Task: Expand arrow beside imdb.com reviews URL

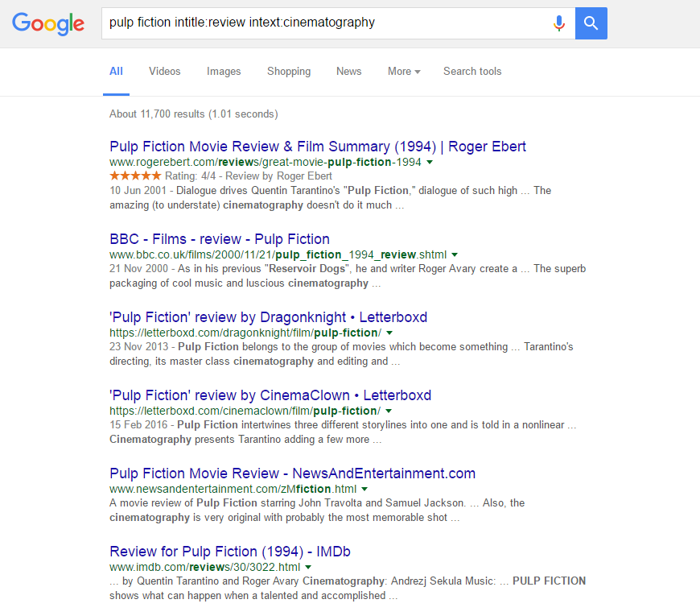Action: pyautogui.click(x=308, y=568)
